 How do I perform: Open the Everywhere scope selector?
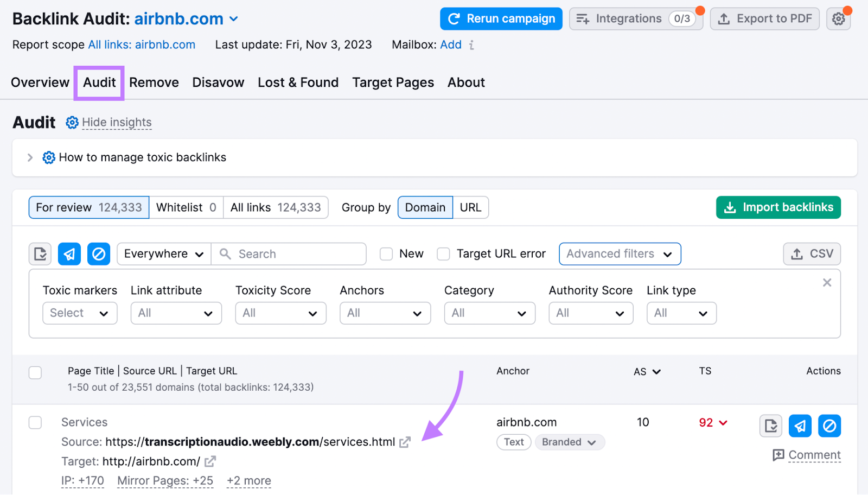pos(163,253)
